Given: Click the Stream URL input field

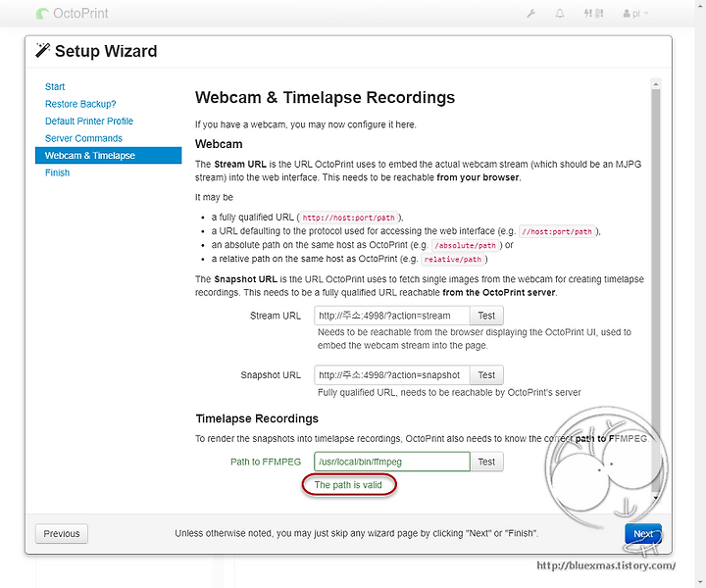Looking at the screenshot, I should point(391,316).
